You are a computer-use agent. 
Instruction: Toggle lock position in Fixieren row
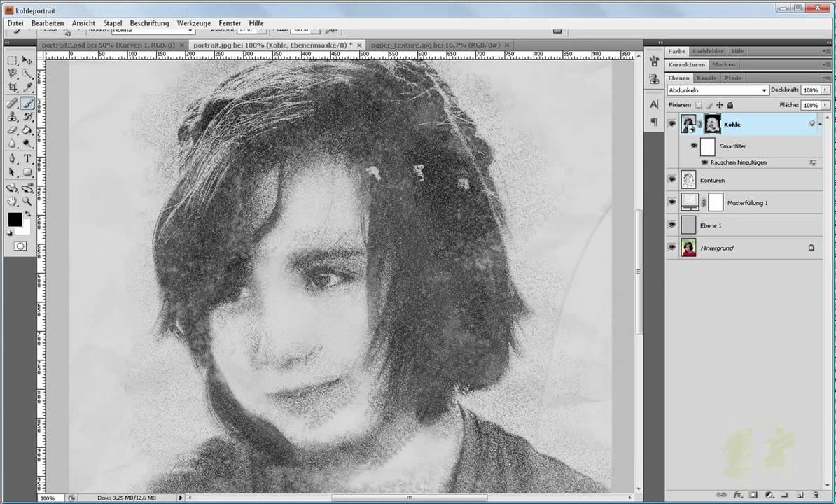coord(720,105)
